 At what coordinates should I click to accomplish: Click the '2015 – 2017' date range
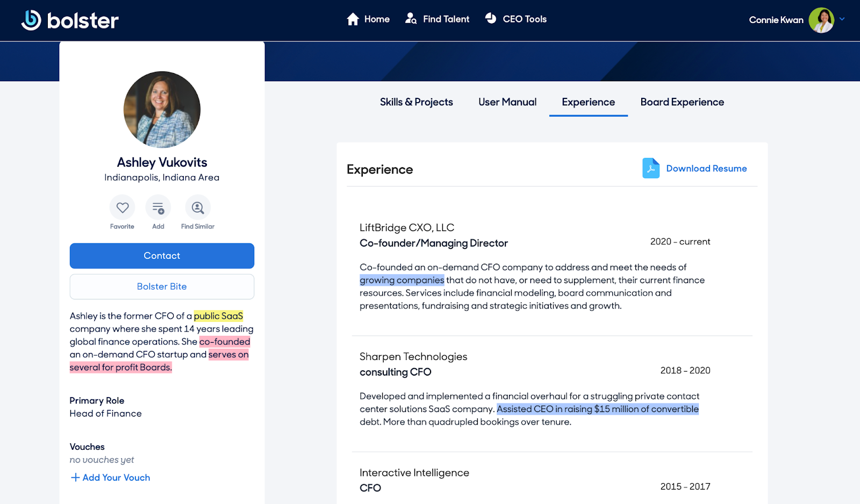[x=685, y=487]
